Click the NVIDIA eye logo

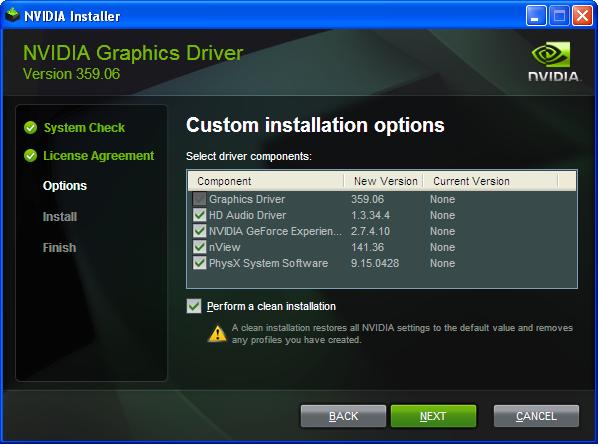550,54
